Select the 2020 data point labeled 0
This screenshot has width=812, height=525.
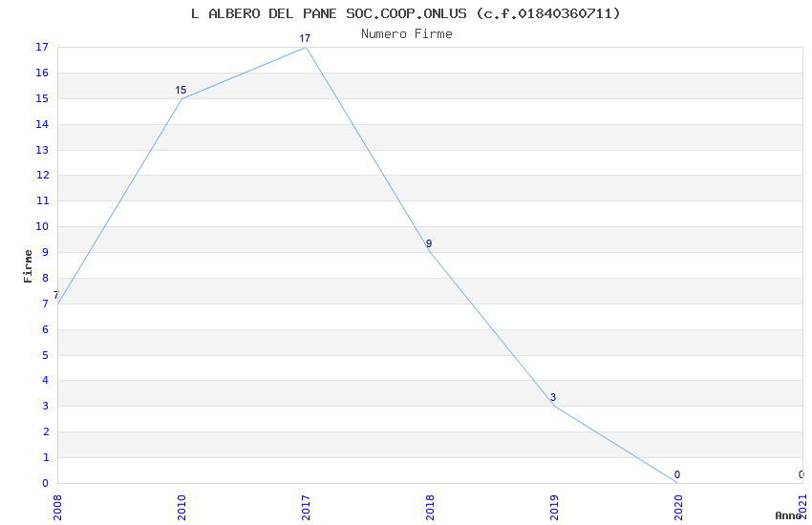click(x=678, y=482)
